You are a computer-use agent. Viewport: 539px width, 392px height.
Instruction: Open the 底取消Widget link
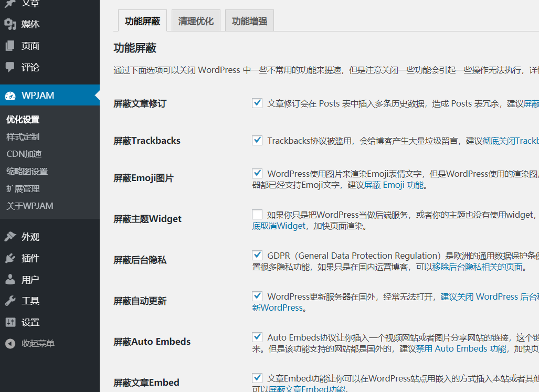coord(279,226)
